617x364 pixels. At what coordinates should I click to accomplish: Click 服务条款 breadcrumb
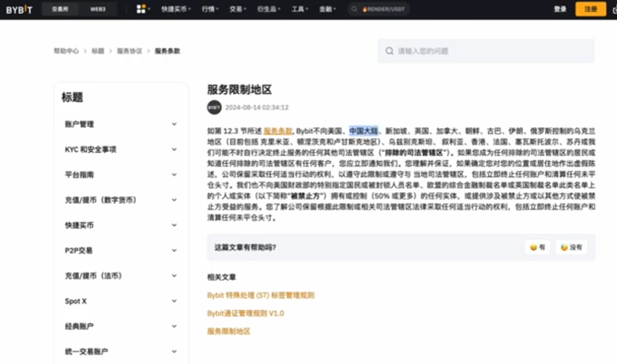click(167, 51)
